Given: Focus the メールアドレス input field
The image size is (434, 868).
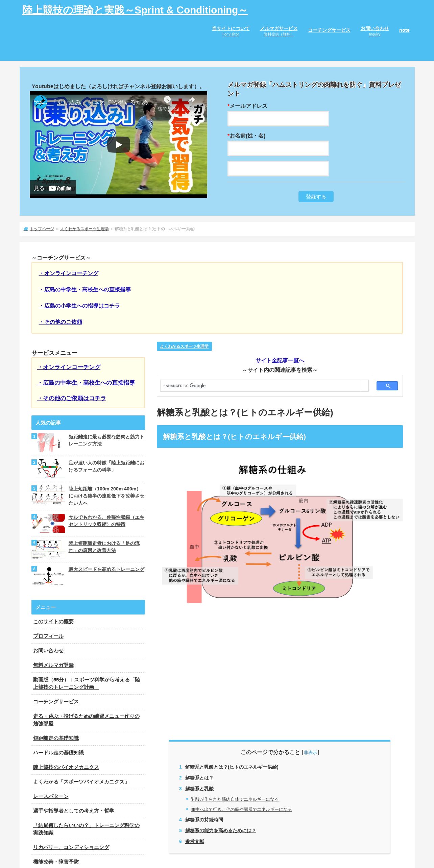Looking at the screenshot, I should (278, 119).
